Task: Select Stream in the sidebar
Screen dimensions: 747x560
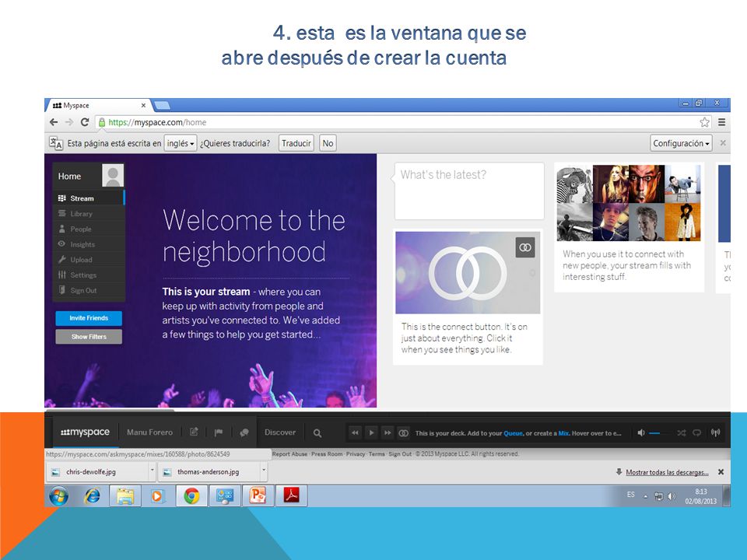Action: [89, 198]
